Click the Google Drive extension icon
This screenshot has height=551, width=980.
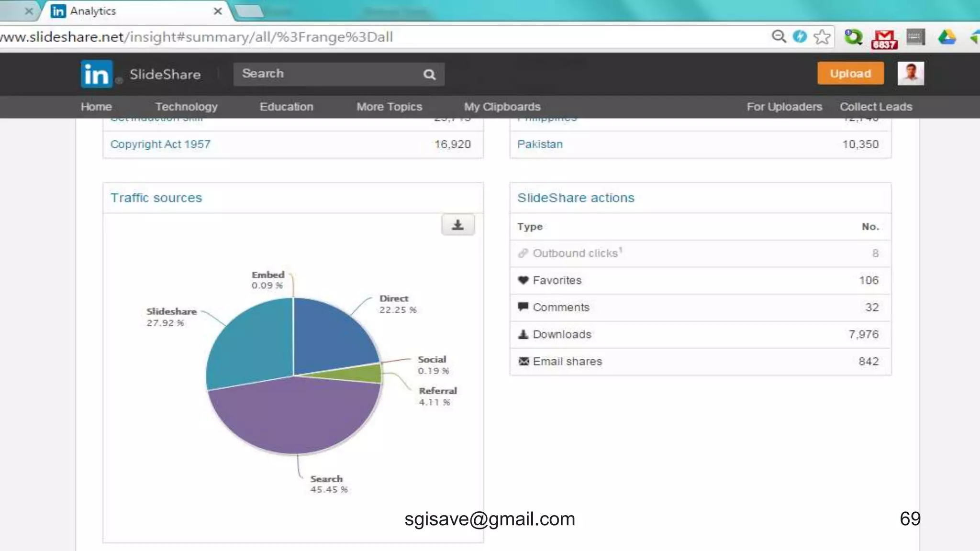pos(946,37)
